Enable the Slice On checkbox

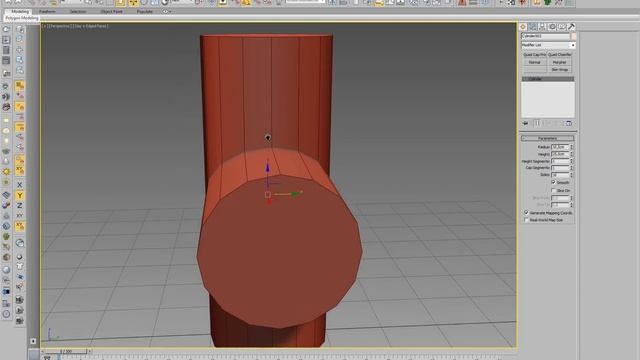pyautogui.click(x=553, y=191)
